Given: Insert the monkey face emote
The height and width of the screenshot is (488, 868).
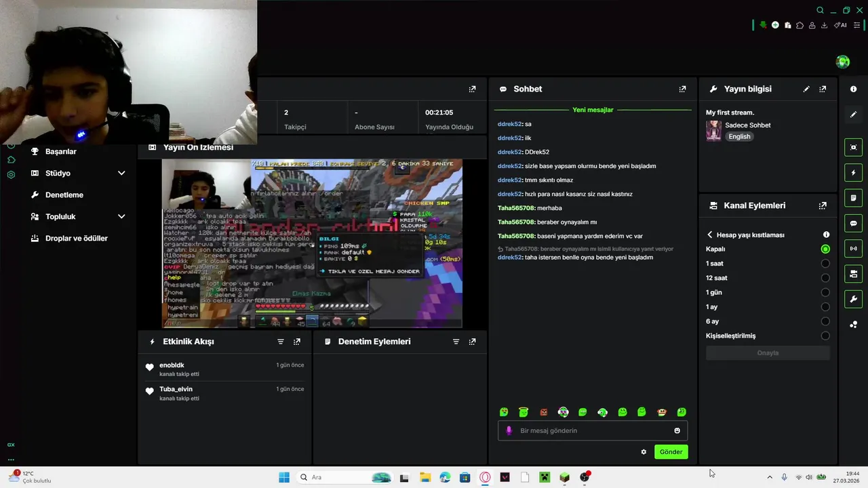Looking at the screenshot, I should 662,412.
